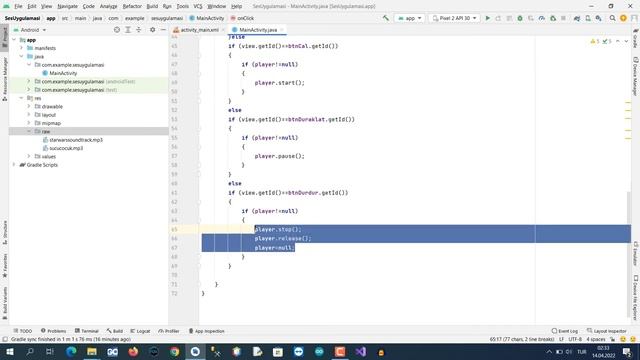This screenshot has width=640, height=360.
Task: Run the app with green play button
Action: pos(487,18)
